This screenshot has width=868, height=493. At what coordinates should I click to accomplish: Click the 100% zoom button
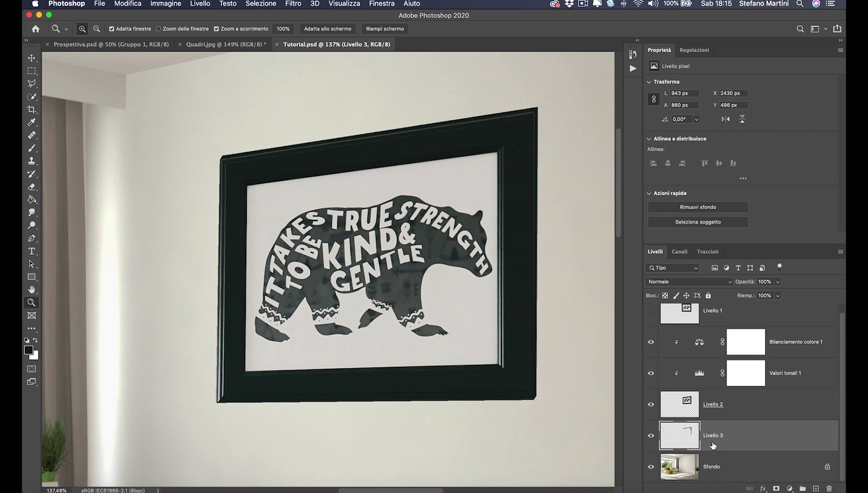tap(283, 29)
